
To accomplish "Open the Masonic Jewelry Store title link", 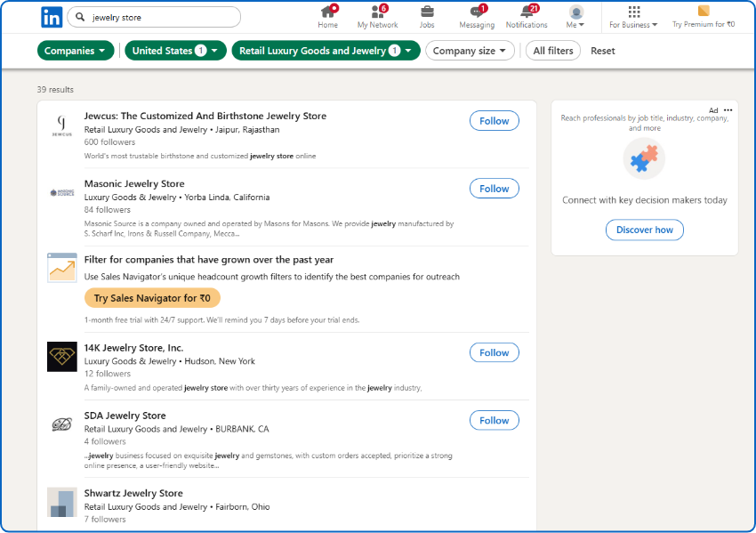I will [134, 184].
